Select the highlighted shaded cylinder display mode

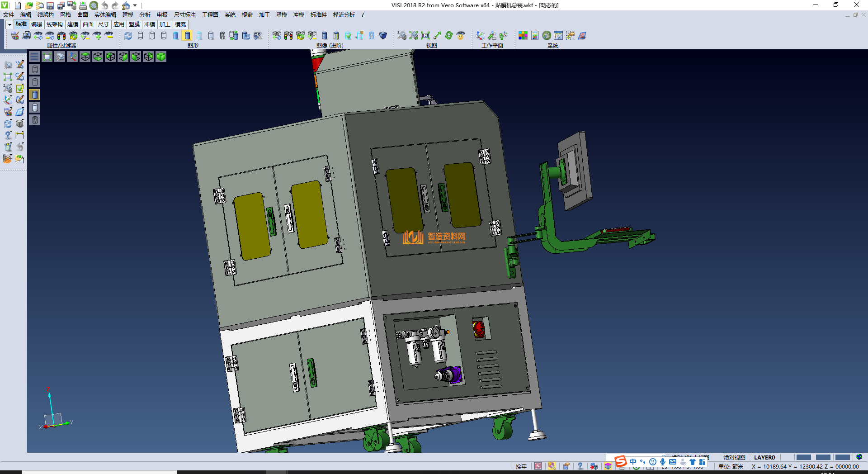tap(187, 36)
